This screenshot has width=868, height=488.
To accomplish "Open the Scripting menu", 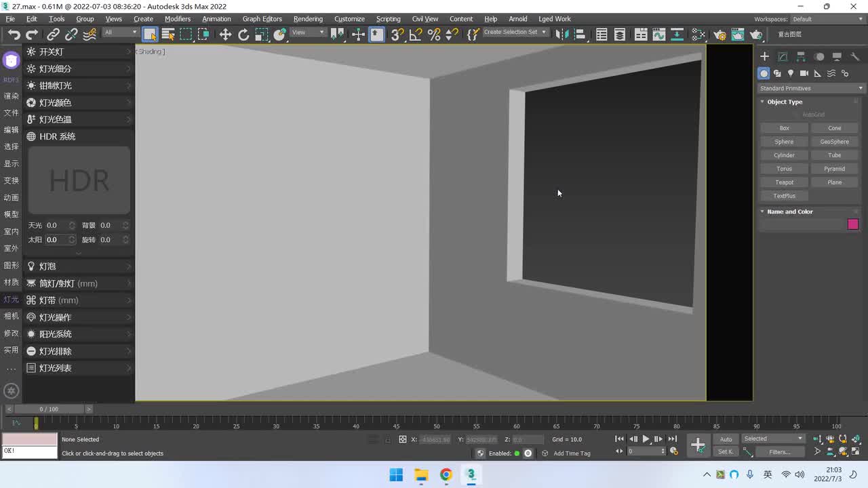I will pyautogui.click(x=388, y=19).
